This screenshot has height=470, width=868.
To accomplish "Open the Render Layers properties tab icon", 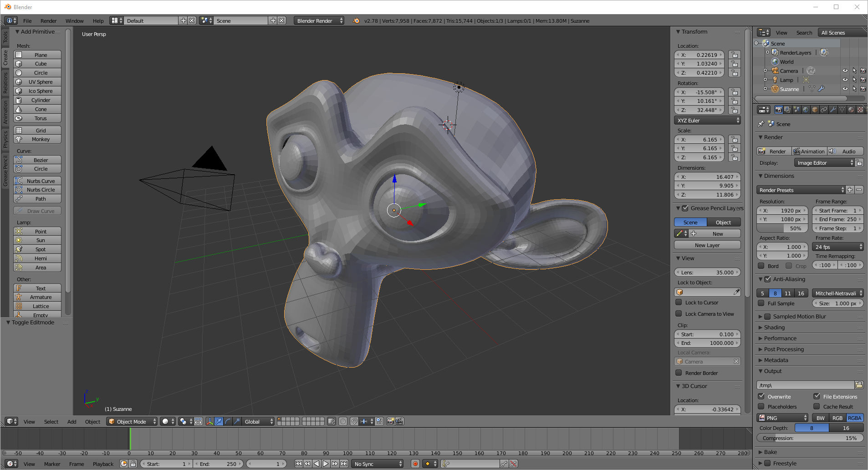I will tap(787, 110).
